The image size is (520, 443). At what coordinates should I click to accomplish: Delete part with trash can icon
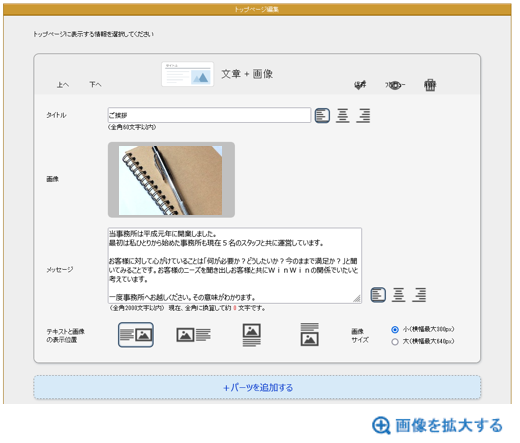(430, 85)
